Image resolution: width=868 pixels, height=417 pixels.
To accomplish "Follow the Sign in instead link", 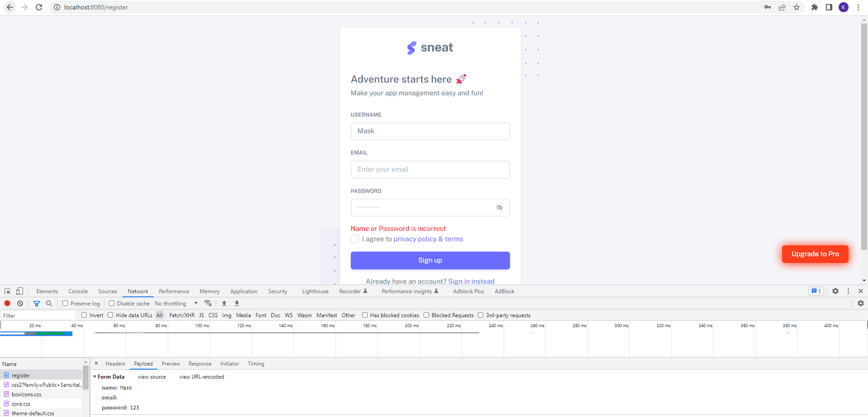I will point(471,281).
